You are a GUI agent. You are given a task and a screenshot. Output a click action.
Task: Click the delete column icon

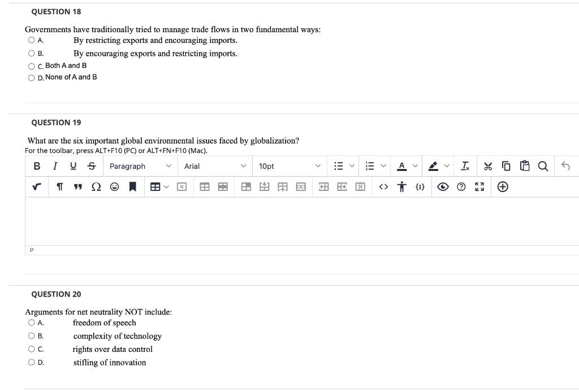point(360,187)
